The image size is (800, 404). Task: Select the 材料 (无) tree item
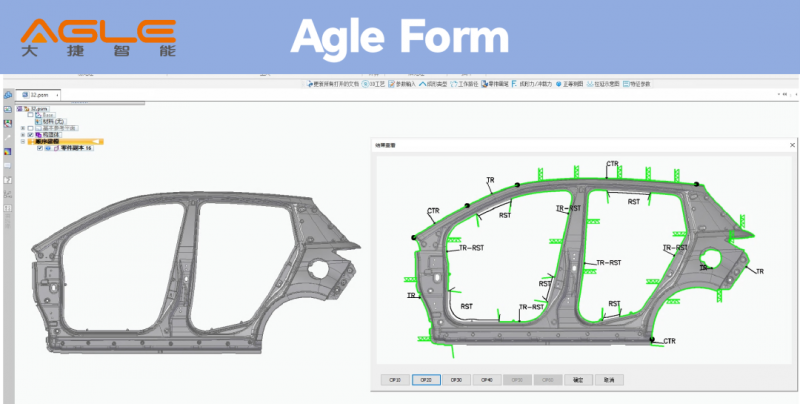click(51, 121)
